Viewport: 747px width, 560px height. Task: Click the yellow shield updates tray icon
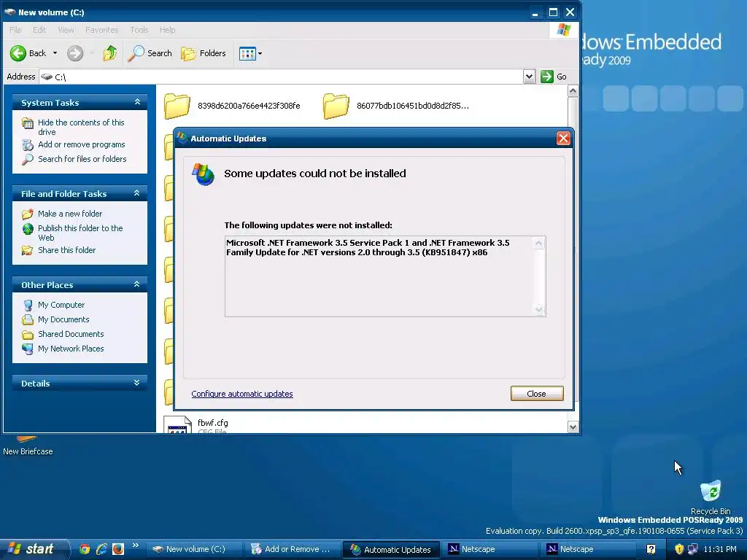(x=679, y=549)
